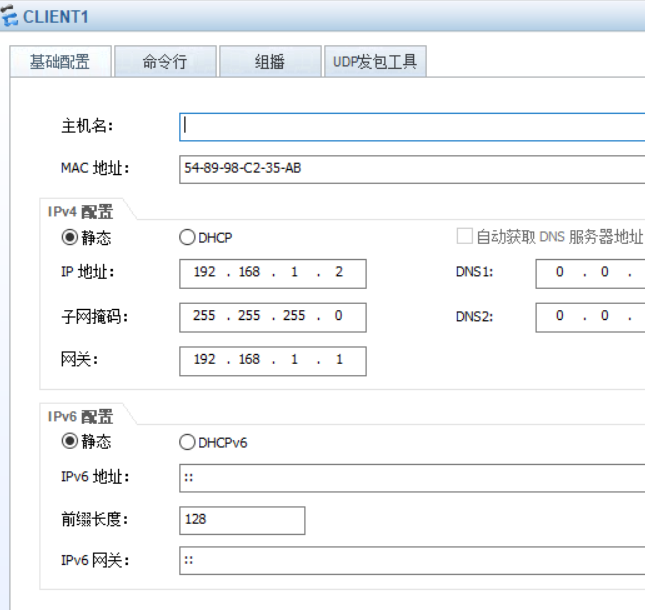Switch to the UDP发包工具 tab

[x=375, y=61]
